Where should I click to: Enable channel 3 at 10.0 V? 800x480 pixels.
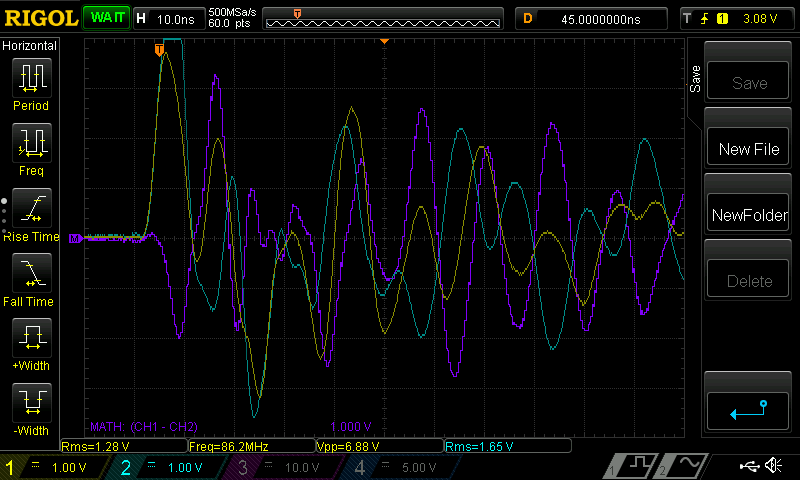(283, 467)
